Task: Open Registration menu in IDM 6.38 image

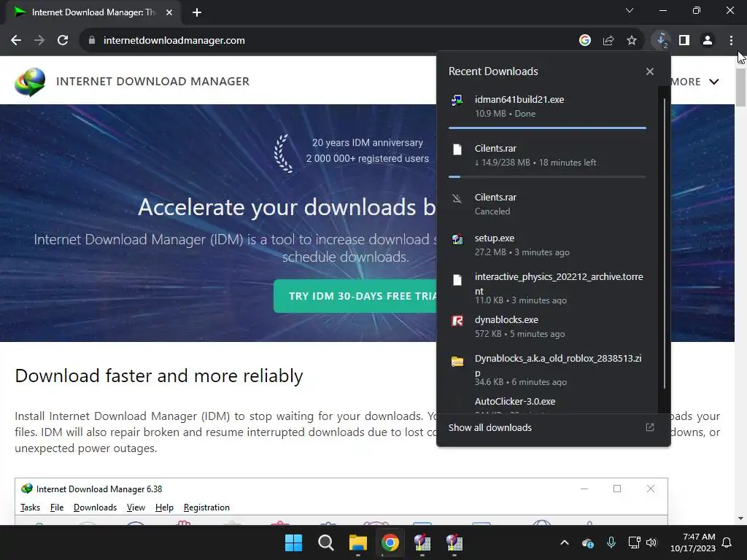Action: pyautogui.click(x=206, y=507)
